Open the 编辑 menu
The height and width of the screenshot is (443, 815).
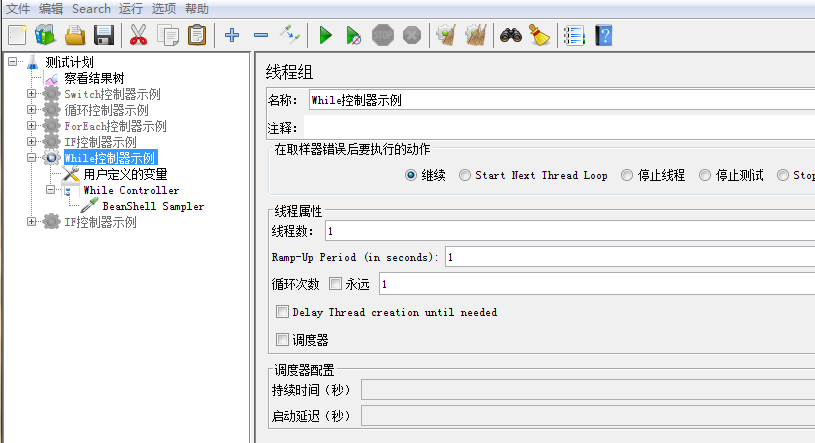51,9
